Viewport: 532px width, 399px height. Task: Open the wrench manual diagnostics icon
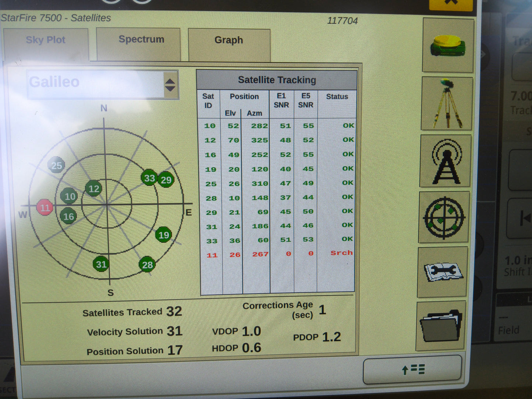[x=443, y=272]
